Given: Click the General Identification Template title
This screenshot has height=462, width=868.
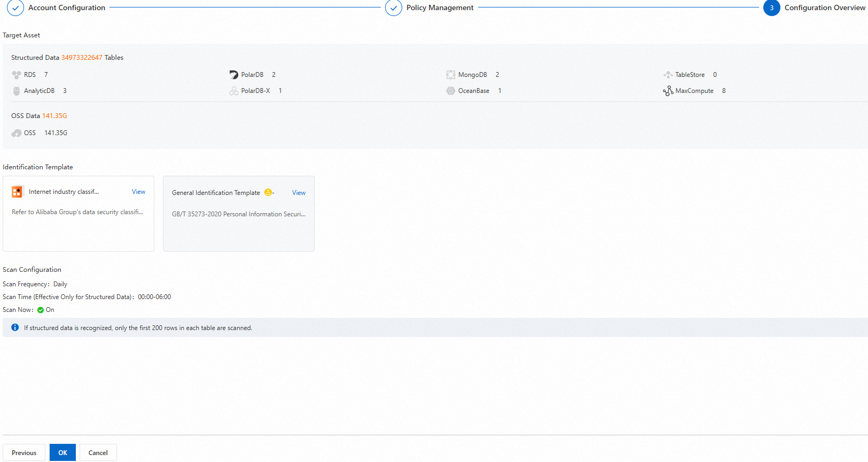Looking at the screenshot, I should pyautogui.click(x=216, y=193).
